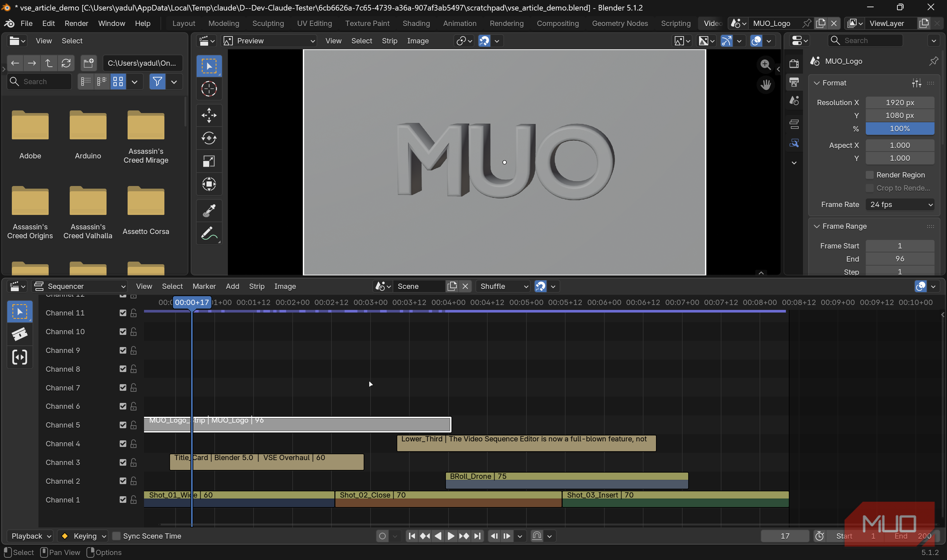Switch to the Geometry Nodes workspace tab
Image resolution: width=947 pixels, height=560 pixels.
pyautogui.click(x=620, y=23)
